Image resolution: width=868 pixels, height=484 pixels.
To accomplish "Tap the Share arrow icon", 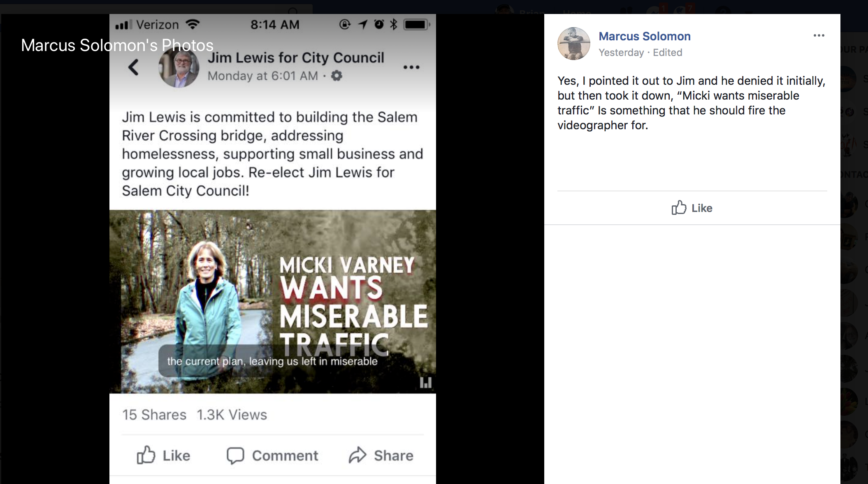I will [x=357, y=455].
